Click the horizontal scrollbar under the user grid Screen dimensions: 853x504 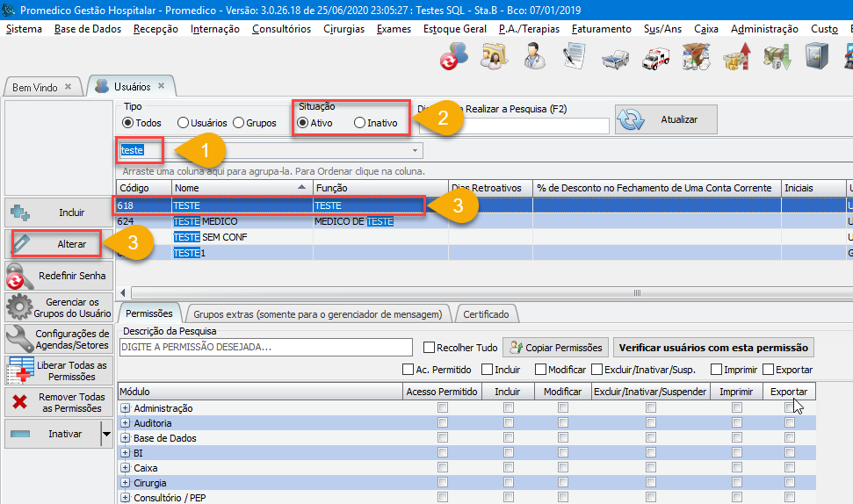[483, 292]
